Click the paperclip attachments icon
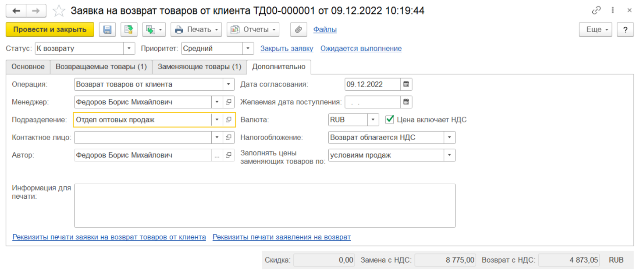Screen dimensions: 644x275 (x=298, y=30)
